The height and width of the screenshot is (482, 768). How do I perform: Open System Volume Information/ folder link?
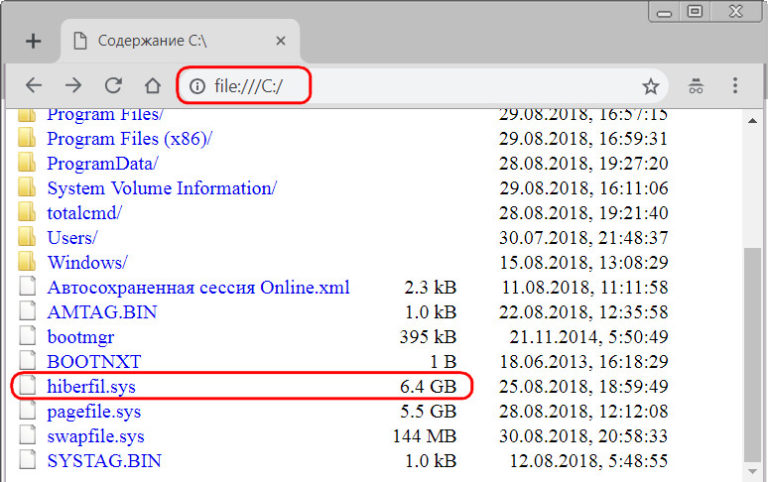(x=162, y=188)
